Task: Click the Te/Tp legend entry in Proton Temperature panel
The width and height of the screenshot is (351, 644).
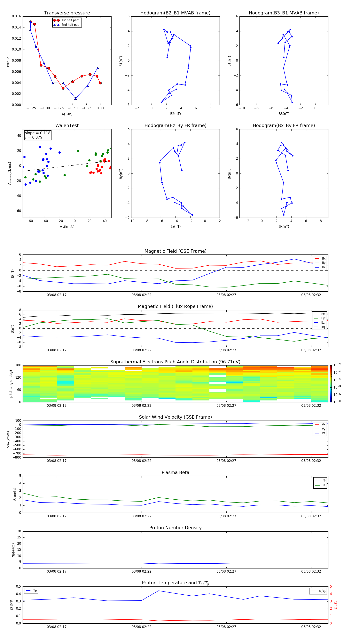Action: (318, 591)
